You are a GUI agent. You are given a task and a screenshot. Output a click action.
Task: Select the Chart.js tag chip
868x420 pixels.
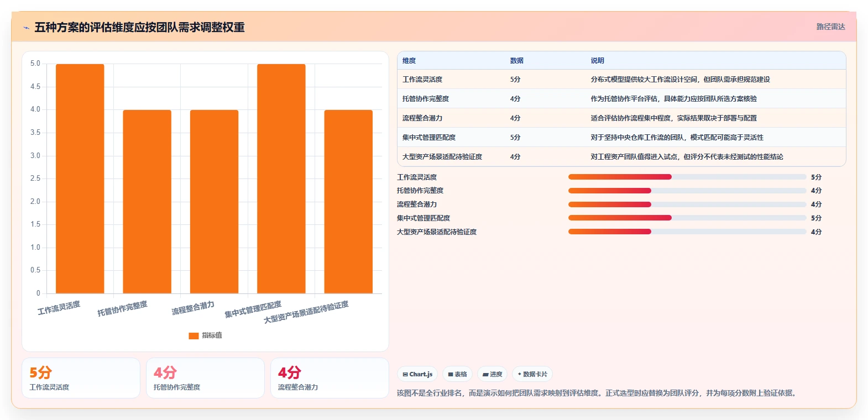pos(417,374)
